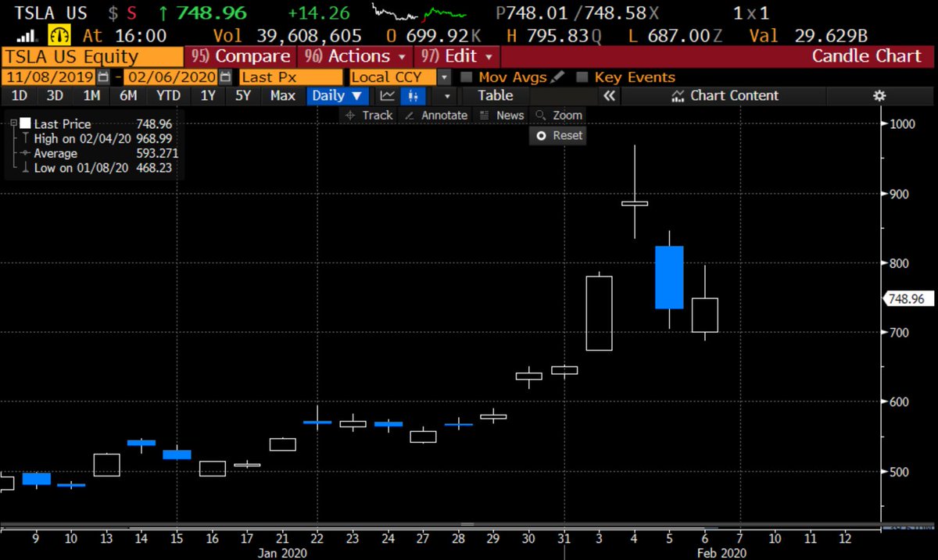Select the line chart type icon
Screen dimensions: 938x560
point(387,95)
